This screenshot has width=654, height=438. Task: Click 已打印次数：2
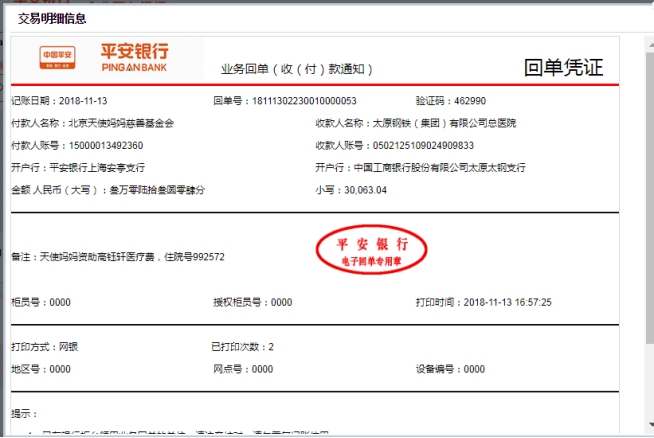pos(243,347)
